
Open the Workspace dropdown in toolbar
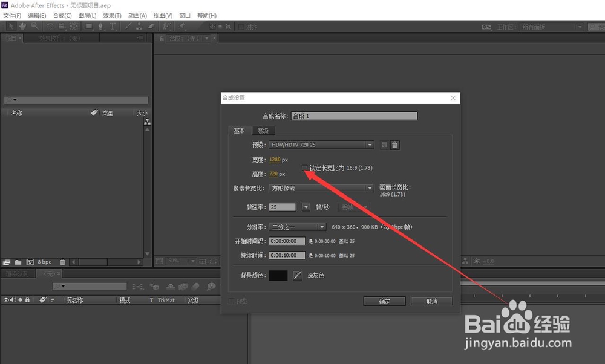[x=552, y=27]
